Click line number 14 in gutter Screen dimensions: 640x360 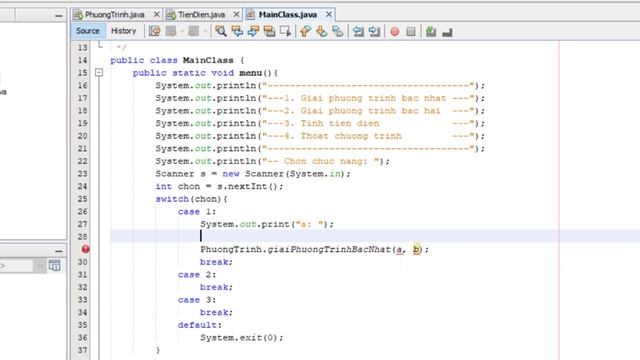tap(82, 60)
